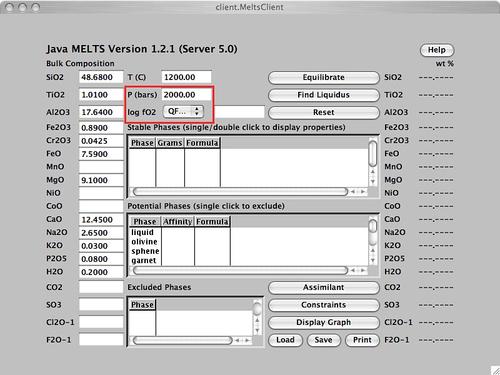The height and width of the screenshot is (375, 500).
Task: Click Stable Phases horizontal scrollbar thumb
Action: (240, 192)
